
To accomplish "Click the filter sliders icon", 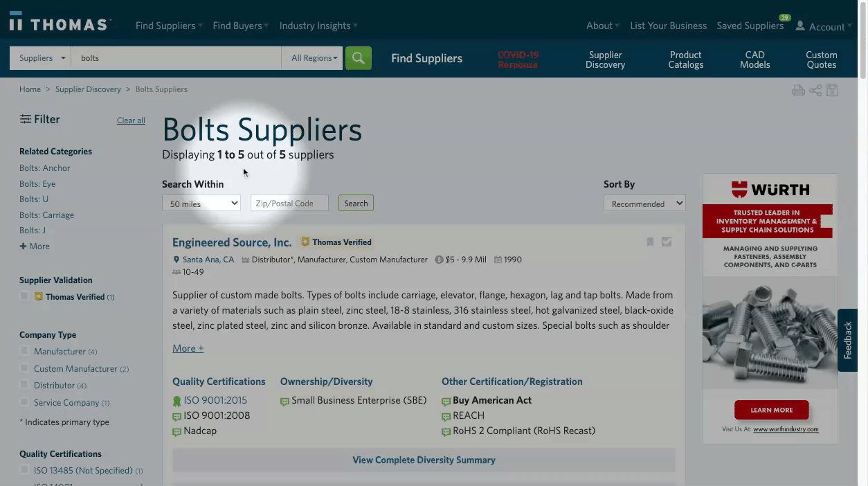I will pyautogui.click(x=26, y=119).
